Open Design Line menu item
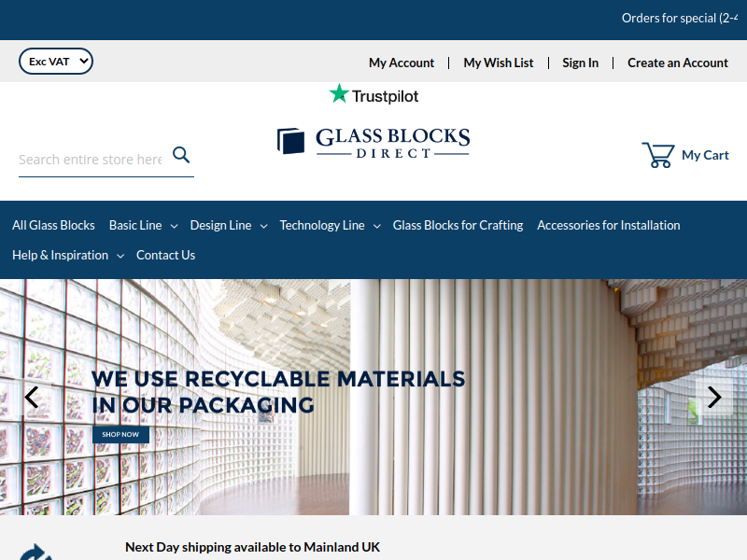This screenshot has width=747, height=560. pos(220,225)
